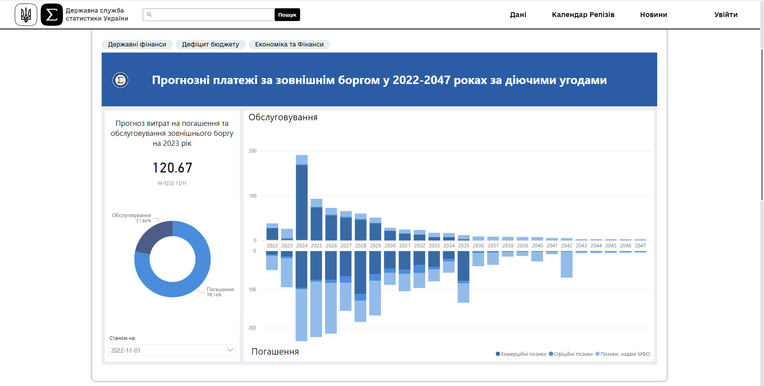Click the 2024 servicing bar in chart
Screen dimensions: 764x386
pos(302,197)
